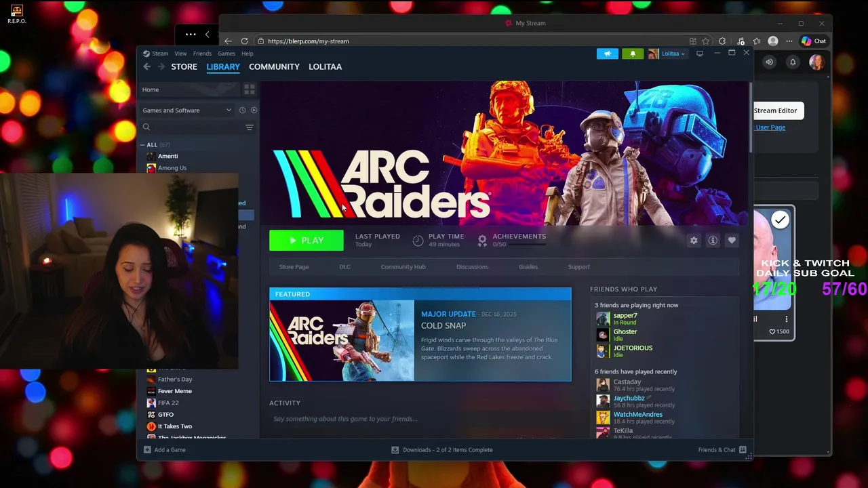The image size is (868, 488).
Task: Show ready-to-play games filter icon
Action: tap(254, 110)
